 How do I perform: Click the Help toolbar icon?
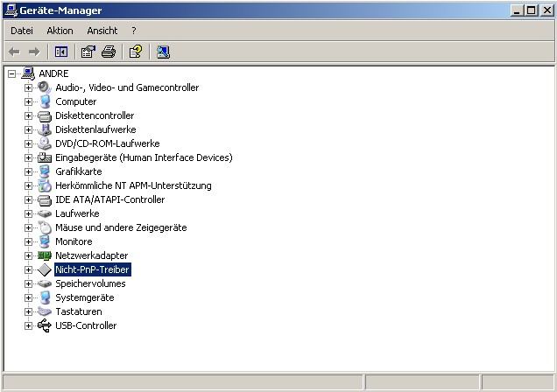point(136,52)
